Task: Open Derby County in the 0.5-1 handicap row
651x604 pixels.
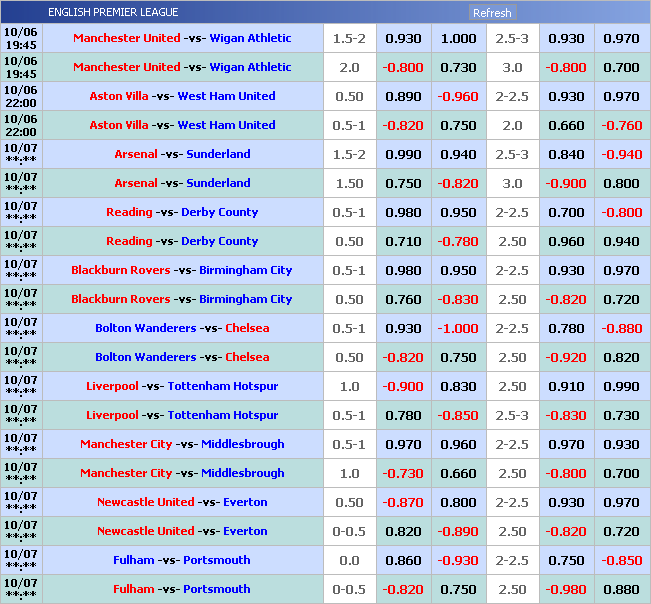Action: 219,212
